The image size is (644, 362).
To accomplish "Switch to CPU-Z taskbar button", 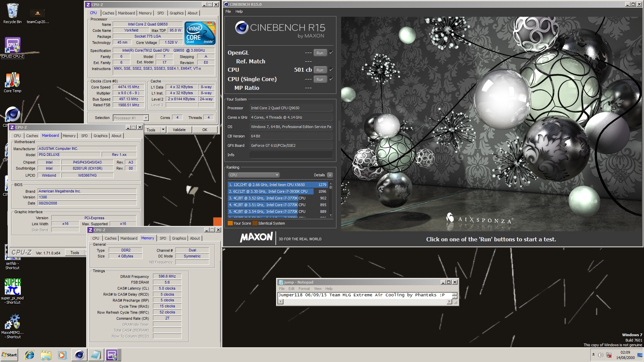I will coord(112,355).
